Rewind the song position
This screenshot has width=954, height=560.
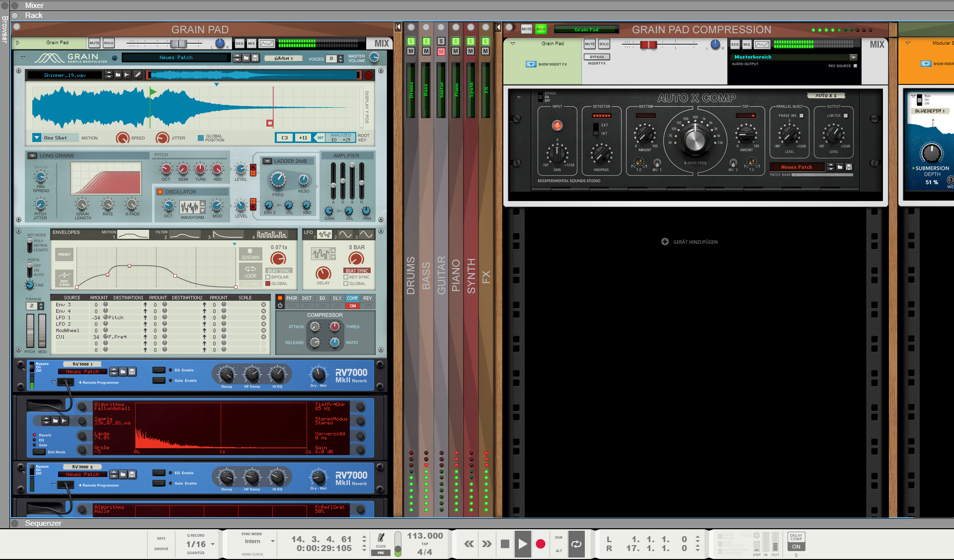pyautogui.click(x=469, y=544)
